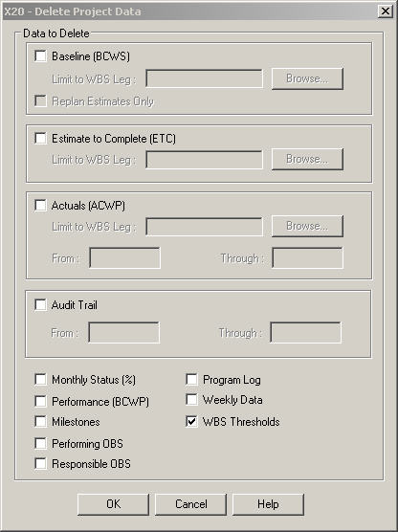Check the Baseline (BCWS) checkbox

40,56
